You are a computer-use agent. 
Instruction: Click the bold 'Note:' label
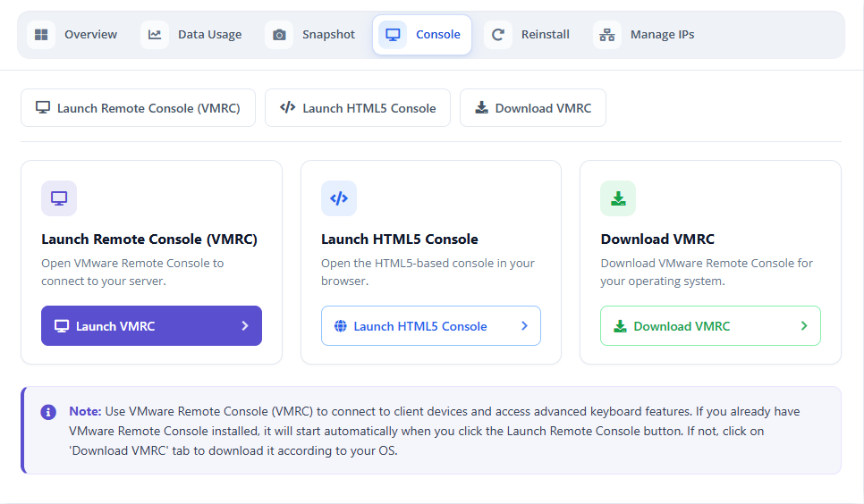click(x=85, y=411)
